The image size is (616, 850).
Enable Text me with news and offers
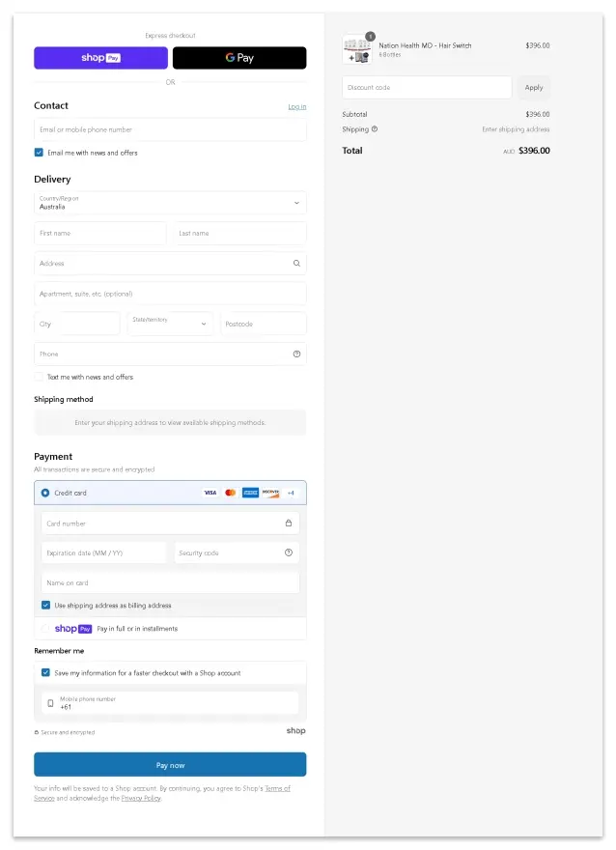point(39,377)
